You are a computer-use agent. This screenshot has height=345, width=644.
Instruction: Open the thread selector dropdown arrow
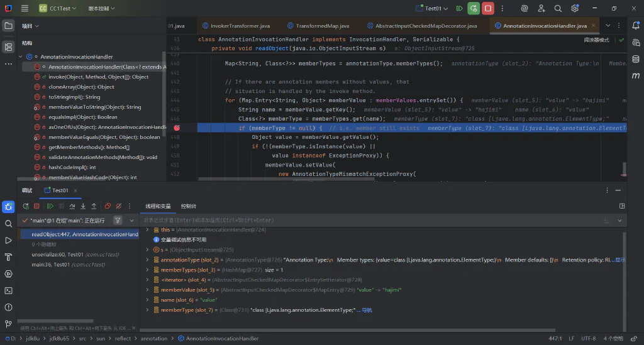tap(131, 221)
